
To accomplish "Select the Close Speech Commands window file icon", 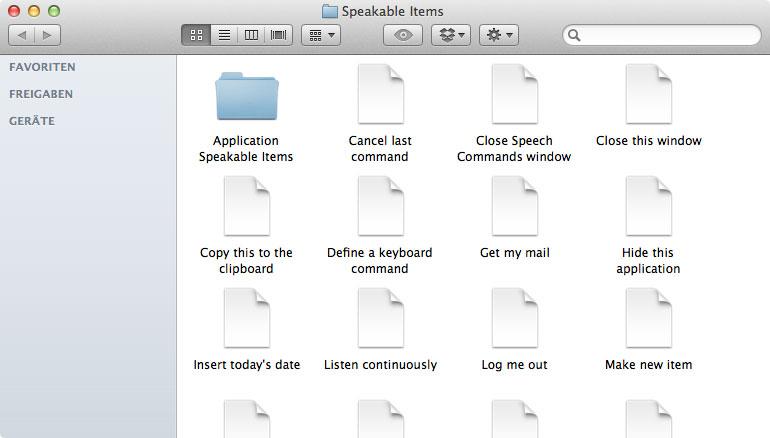I will [x=515, y=94].
